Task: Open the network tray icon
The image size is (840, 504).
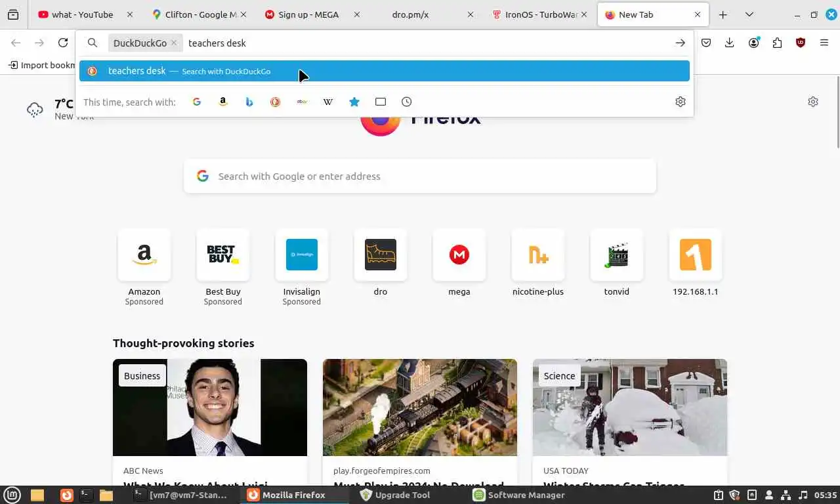Action: point(786,495)
